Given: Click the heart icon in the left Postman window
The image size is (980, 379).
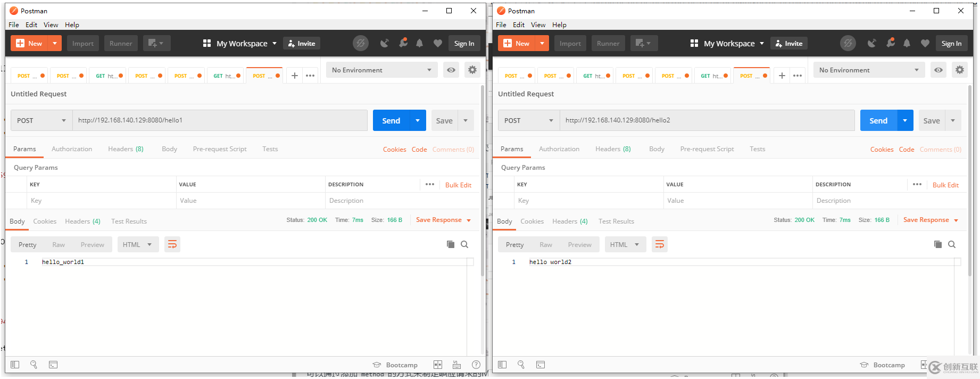Looking at the screenshot, I should coord(437,43).
